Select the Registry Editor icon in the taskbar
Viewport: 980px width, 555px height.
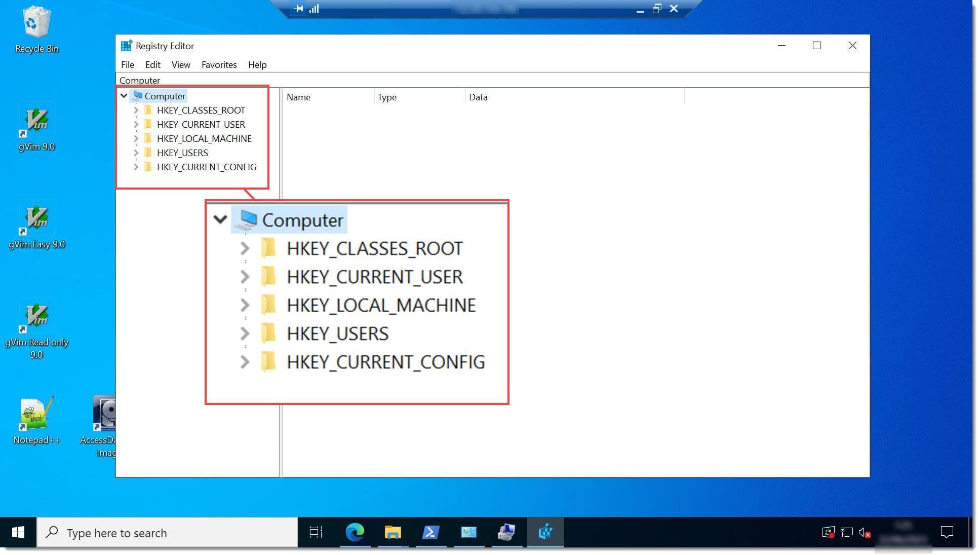(545, 532)
